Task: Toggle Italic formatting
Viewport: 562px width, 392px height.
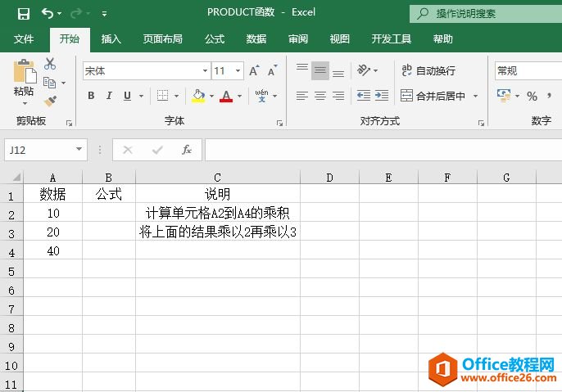Action: 109,96
